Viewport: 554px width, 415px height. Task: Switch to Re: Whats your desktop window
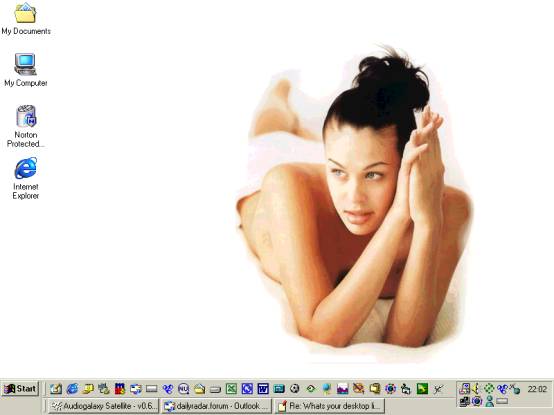coord(330,406)
